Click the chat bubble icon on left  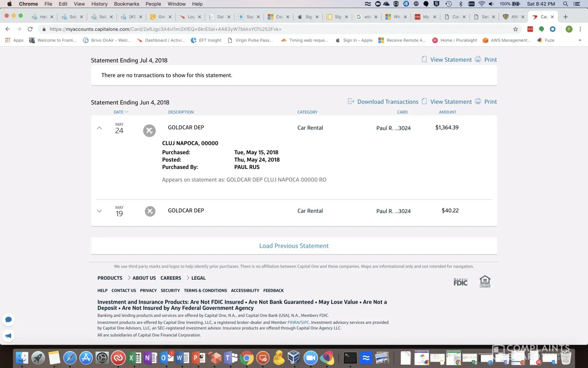coord(8,319)
